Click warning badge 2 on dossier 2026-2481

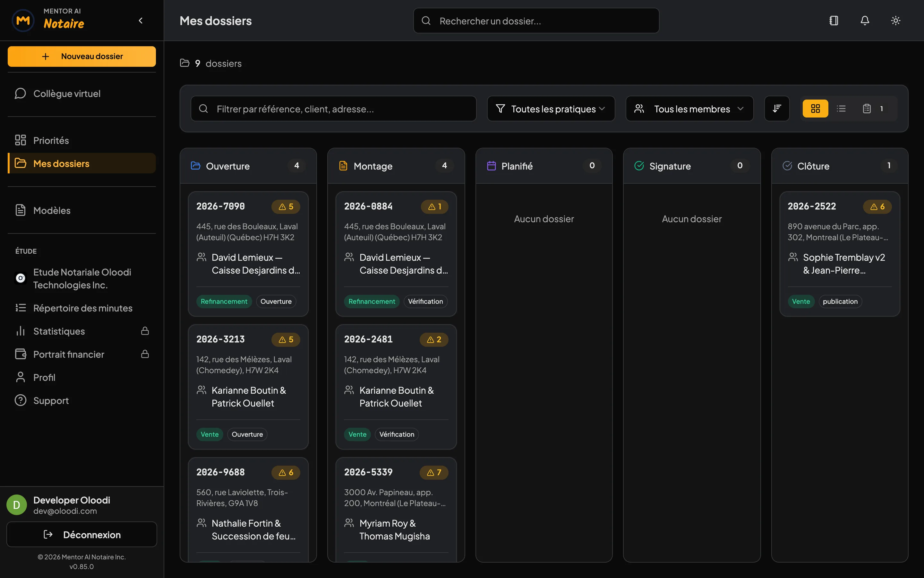434,340
